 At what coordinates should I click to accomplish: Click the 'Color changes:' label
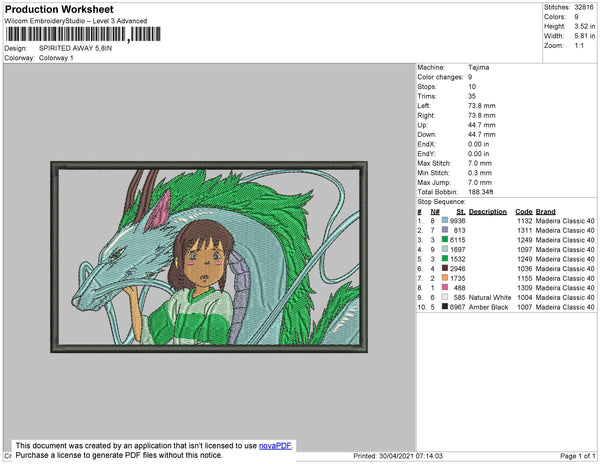pos(440,77)
